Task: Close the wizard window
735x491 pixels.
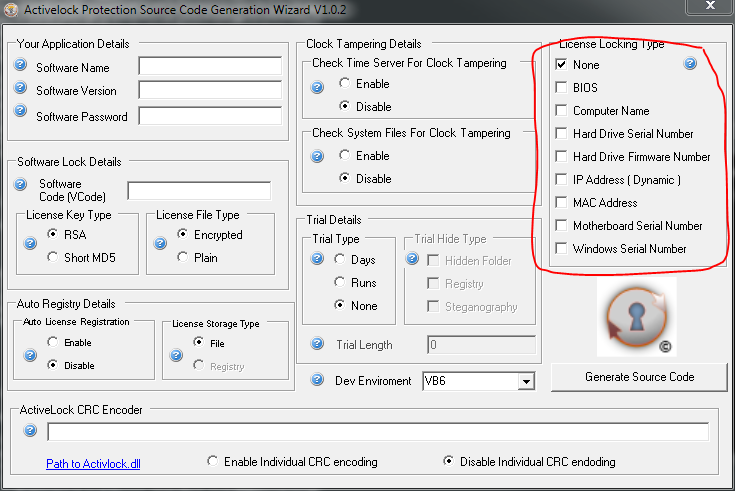Action: (710, 6)
